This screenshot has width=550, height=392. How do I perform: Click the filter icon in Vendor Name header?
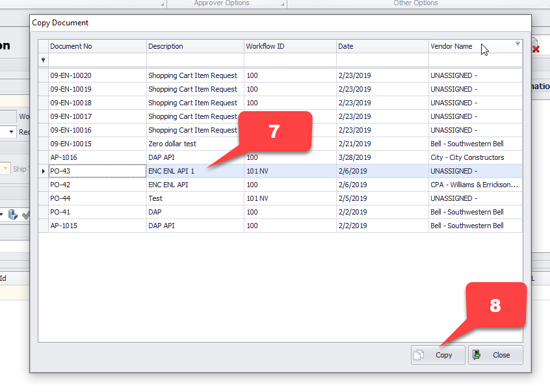point(517,44)
